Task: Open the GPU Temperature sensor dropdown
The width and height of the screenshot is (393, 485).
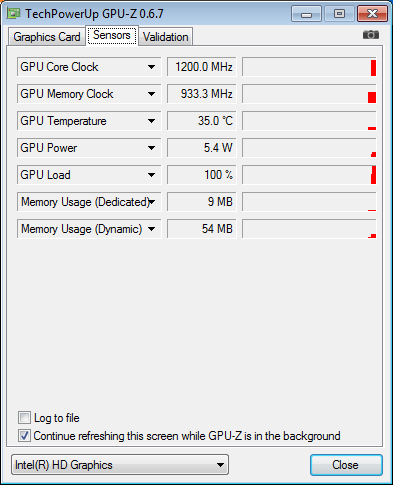Action: [89, 121]
